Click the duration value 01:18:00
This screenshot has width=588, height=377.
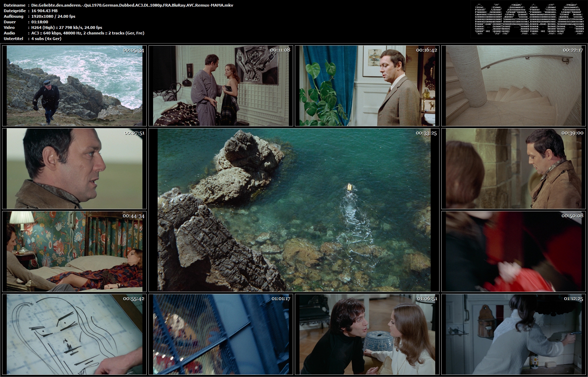point(40,22)
